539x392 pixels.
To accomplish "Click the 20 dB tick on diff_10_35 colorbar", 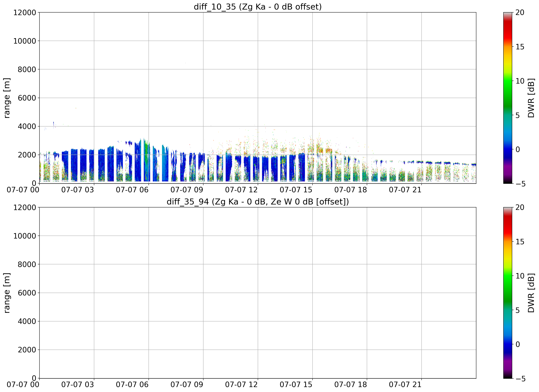I will 520,13.
